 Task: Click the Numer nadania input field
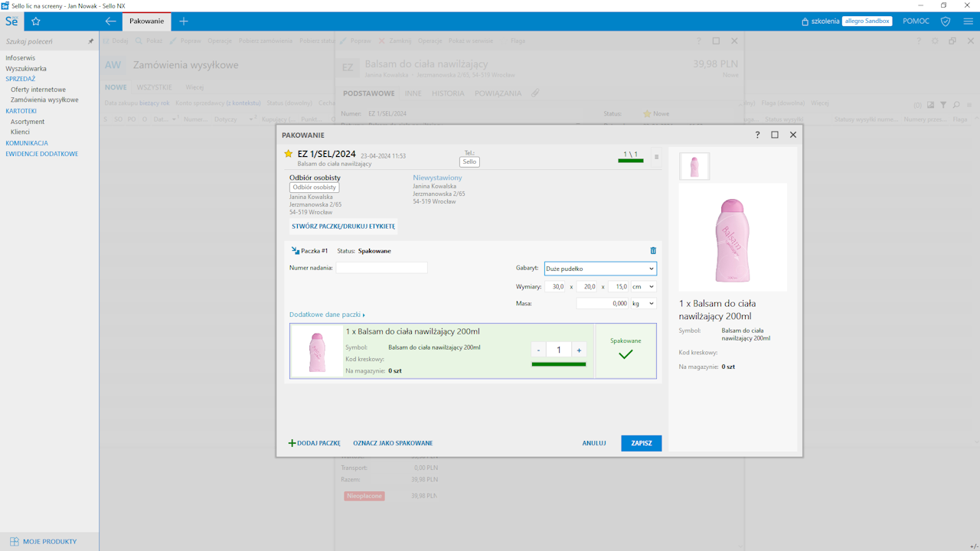pyautogui.click(x=381, y=268)
